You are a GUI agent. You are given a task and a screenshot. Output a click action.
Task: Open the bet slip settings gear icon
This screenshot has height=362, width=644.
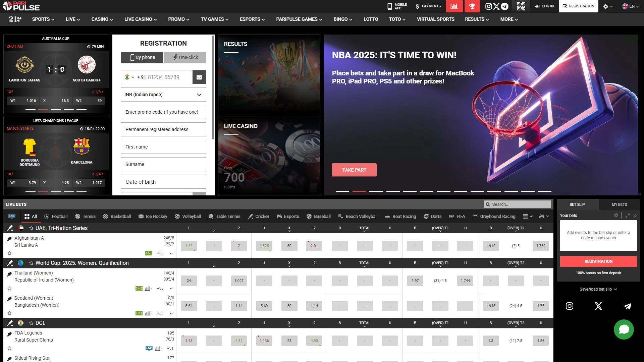(x=616, y=216)
